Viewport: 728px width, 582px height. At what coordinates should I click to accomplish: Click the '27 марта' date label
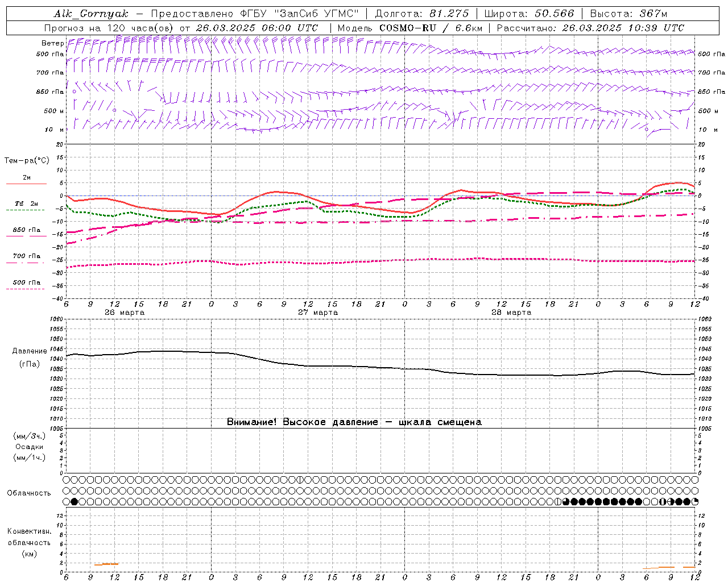click(318, 313)
